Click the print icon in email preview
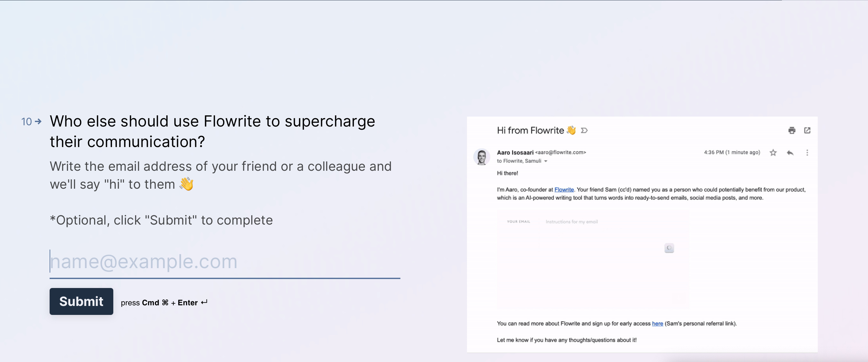868x362 pixels. 792,130
